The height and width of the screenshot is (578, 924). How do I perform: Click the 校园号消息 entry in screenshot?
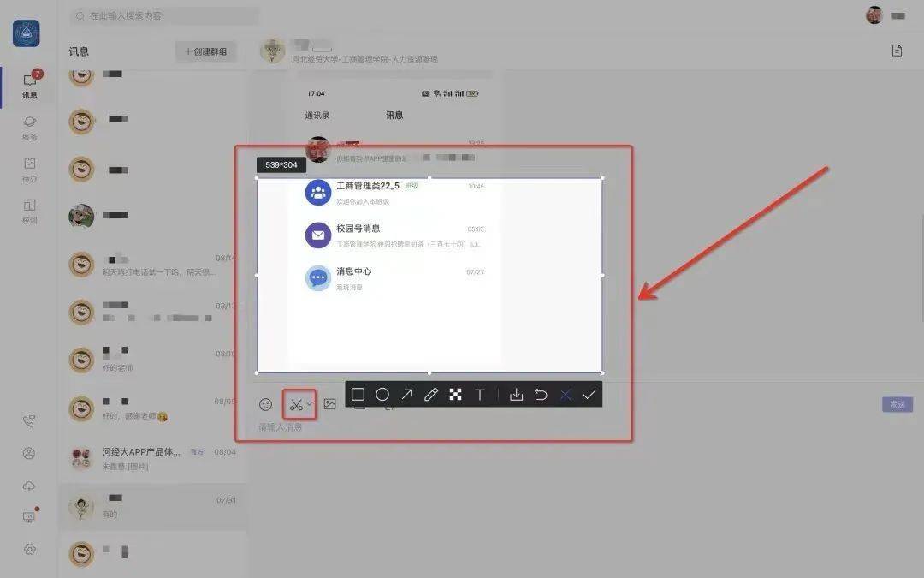(394, 236)
